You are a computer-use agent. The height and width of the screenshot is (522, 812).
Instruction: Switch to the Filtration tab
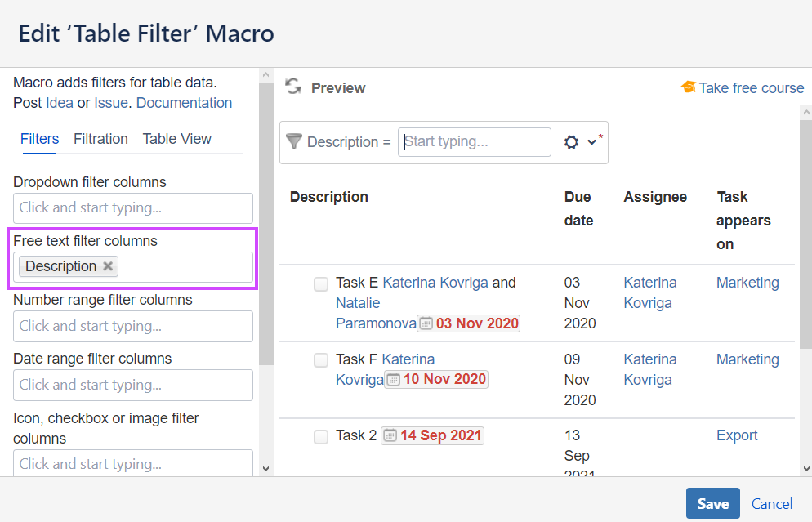click(x=100, y=139)
